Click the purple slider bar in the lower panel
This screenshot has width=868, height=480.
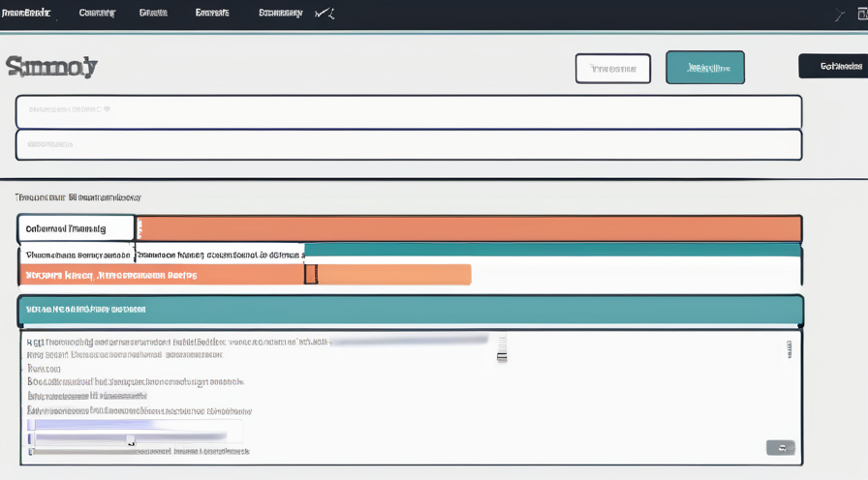tap(92, 424)
